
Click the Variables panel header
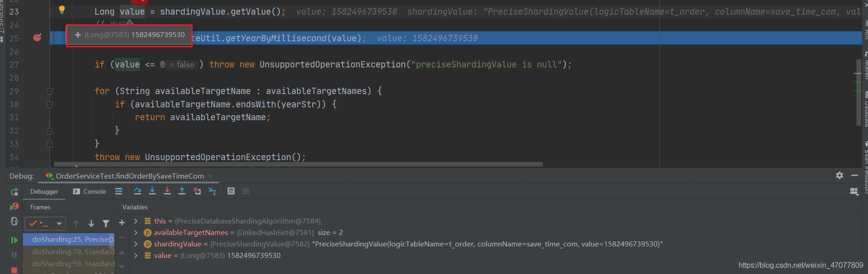click(x=135, y=207)
